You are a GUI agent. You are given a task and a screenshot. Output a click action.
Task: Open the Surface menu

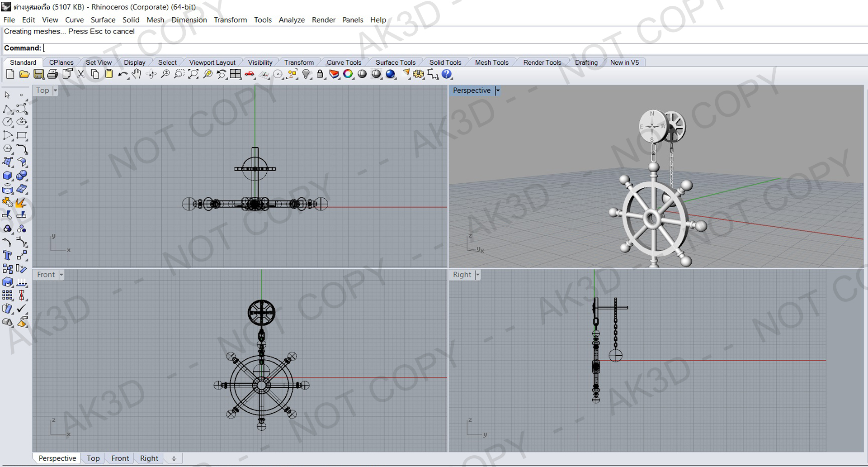[x=103, y=20]
